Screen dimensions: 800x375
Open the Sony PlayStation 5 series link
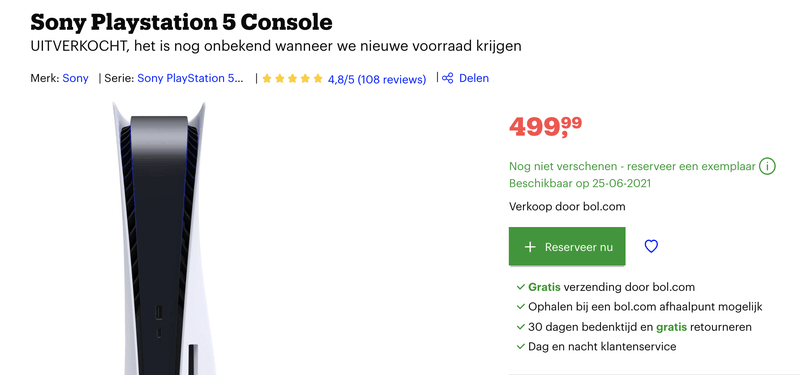point(190,79)
